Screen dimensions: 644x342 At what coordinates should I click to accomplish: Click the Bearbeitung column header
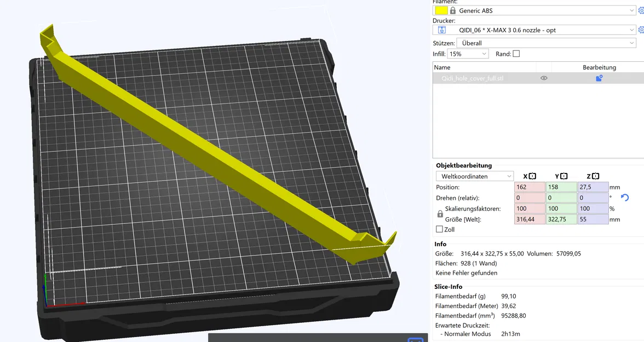[x=599, y=67]
